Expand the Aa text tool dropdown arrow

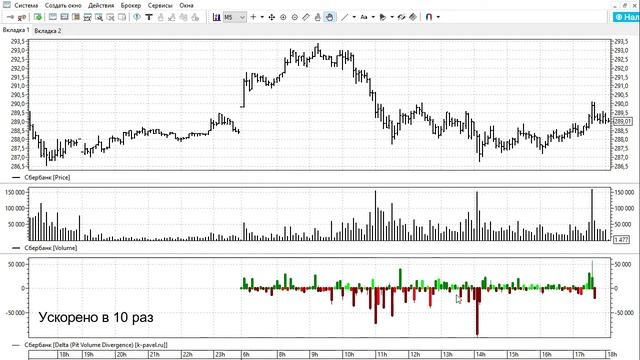pyautogui.click(x=373, y=17)
